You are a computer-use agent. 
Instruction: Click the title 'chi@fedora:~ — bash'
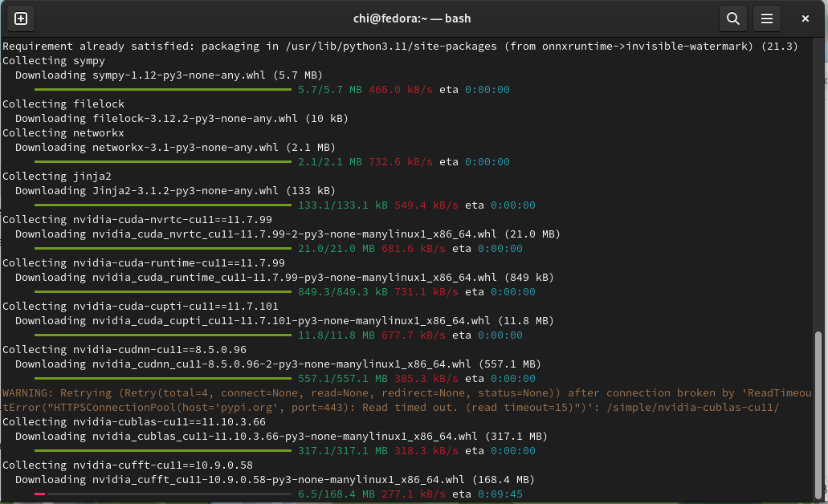(x=412, y=18)
